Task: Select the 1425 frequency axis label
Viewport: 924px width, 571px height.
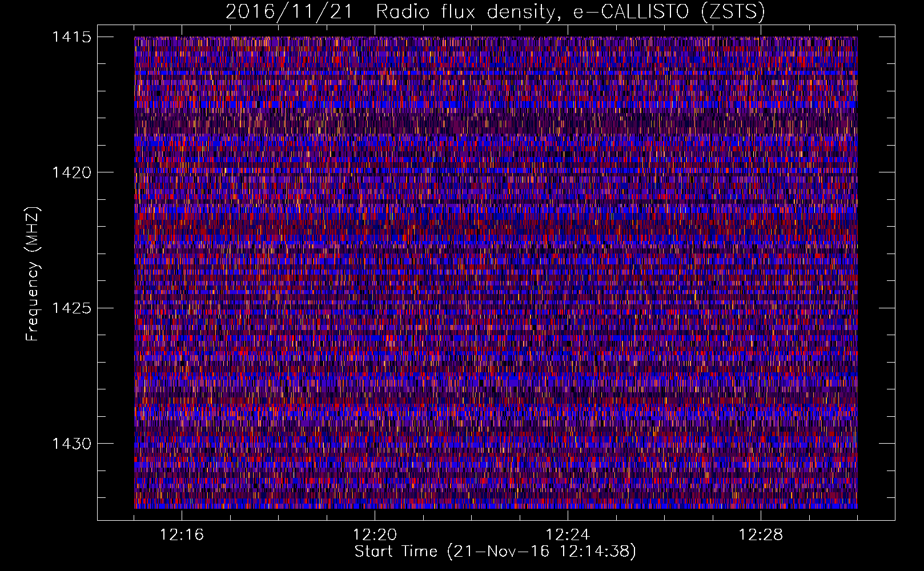Action: pos(71,308)
